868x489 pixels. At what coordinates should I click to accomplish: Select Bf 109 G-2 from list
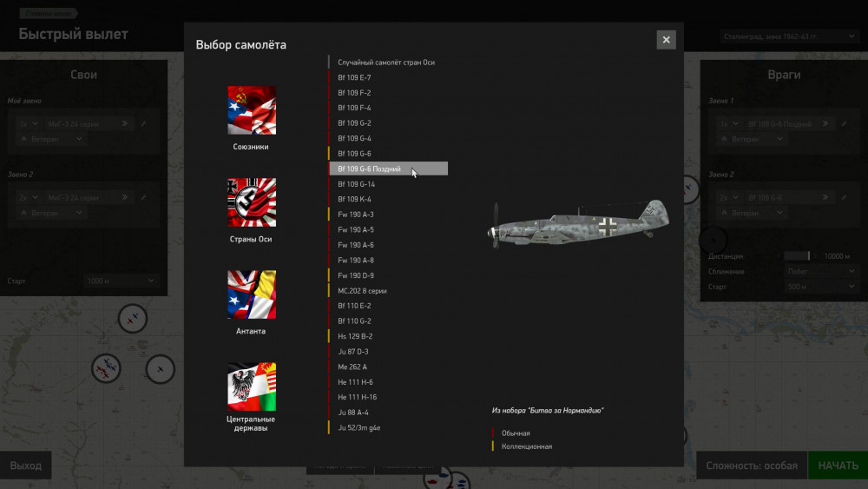pyautogui.click(x=388, y=123)
